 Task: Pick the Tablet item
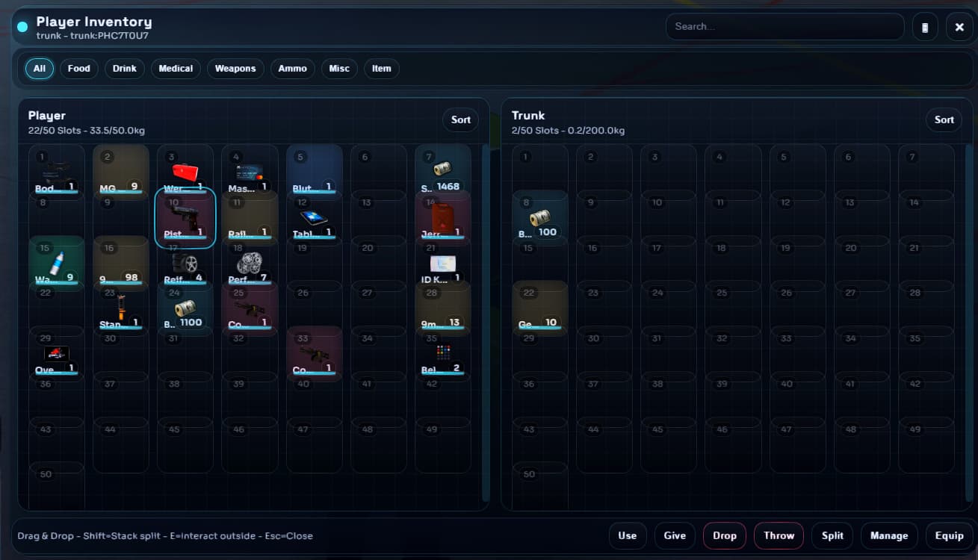pyautogui.click(x=314, y=217)
